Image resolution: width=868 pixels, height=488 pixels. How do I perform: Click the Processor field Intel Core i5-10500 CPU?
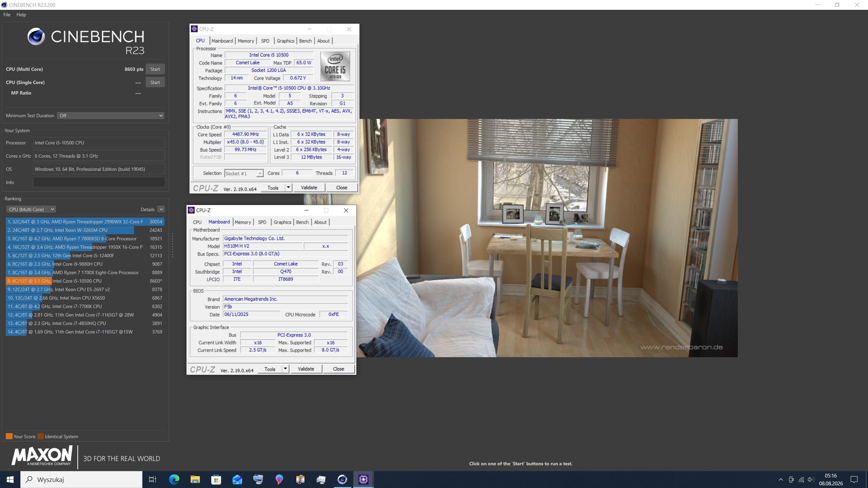(99, 143)
